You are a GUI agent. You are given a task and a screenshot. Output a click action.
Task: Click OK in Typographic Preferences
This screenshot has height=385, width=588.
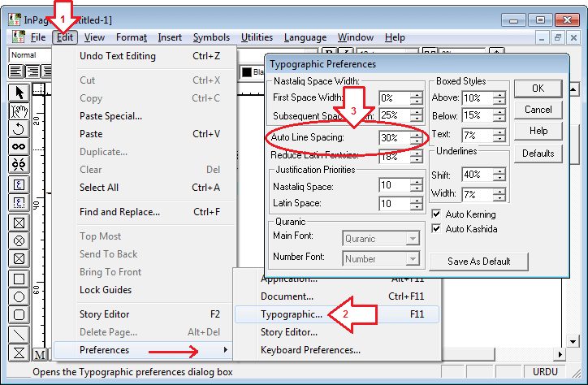click(x=538, y=88)
